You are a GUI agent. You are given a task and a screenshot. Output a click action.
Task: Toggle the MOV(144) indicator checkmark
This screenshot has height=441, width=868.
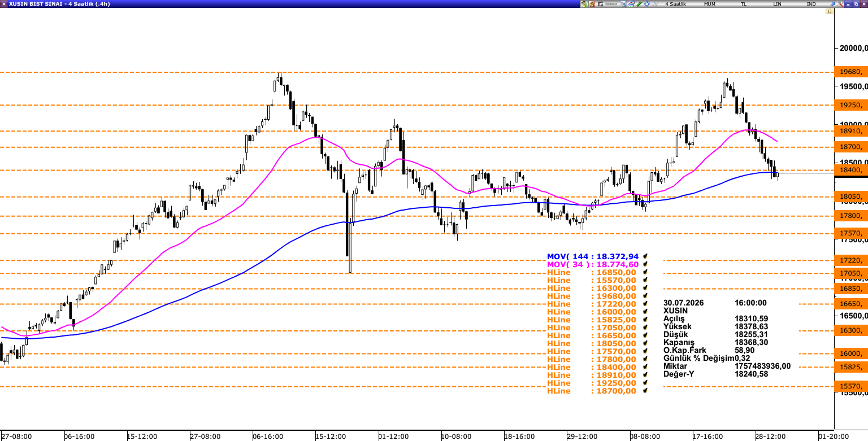click(x=645, y=256)
